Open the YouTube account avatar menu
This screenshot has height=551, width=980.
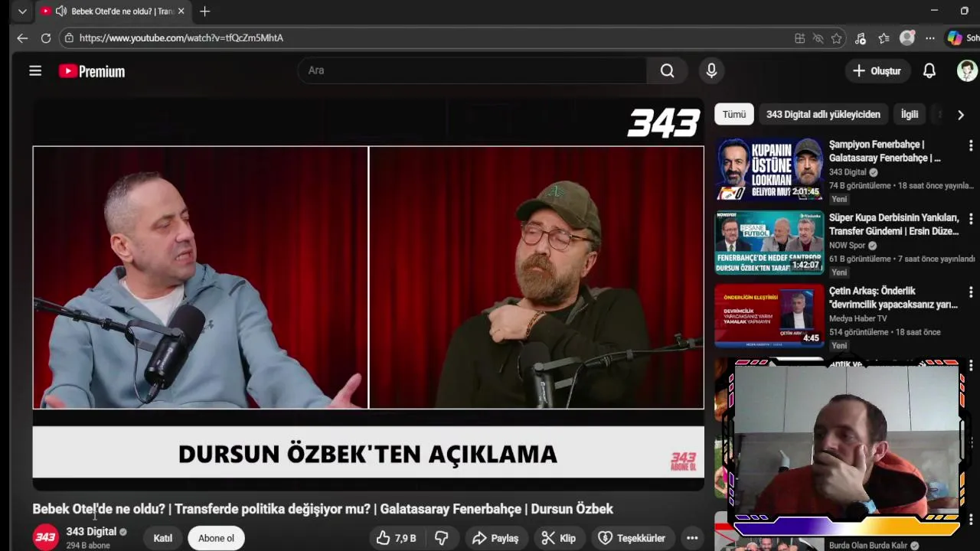[967, 70]
